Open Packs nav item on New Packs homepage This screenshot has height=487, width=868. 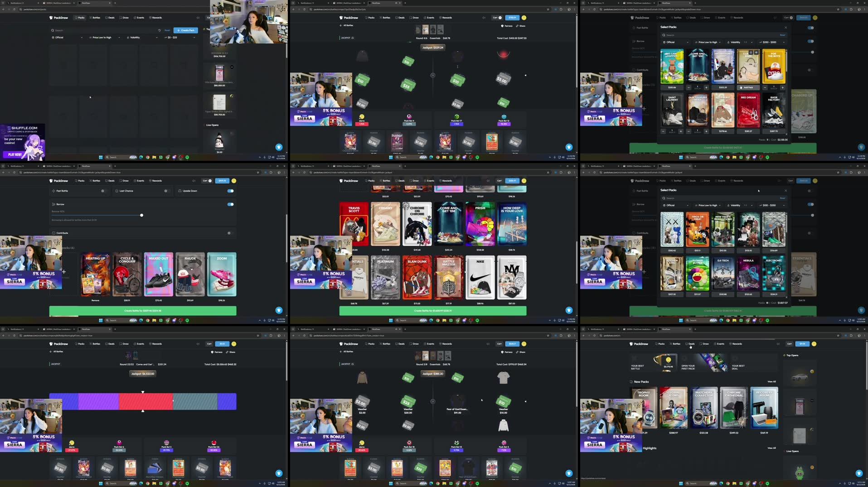point(660,344)
